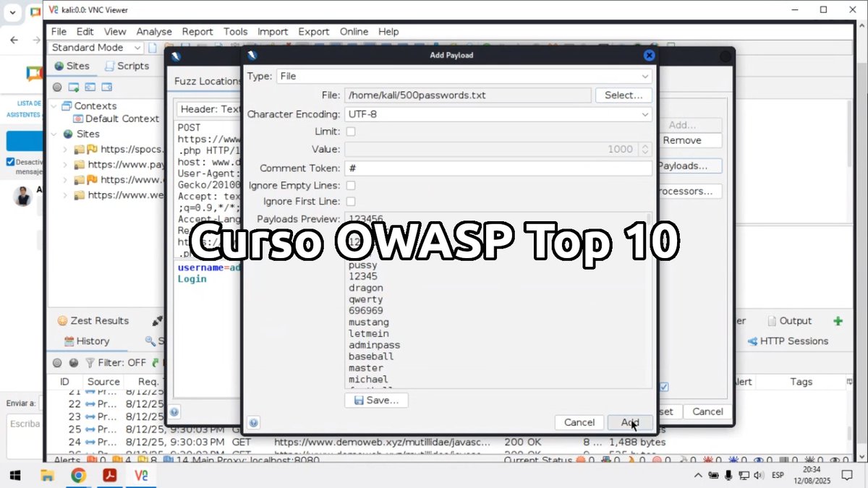Check Ignore Empty Lines option

[x=350, y=185]
